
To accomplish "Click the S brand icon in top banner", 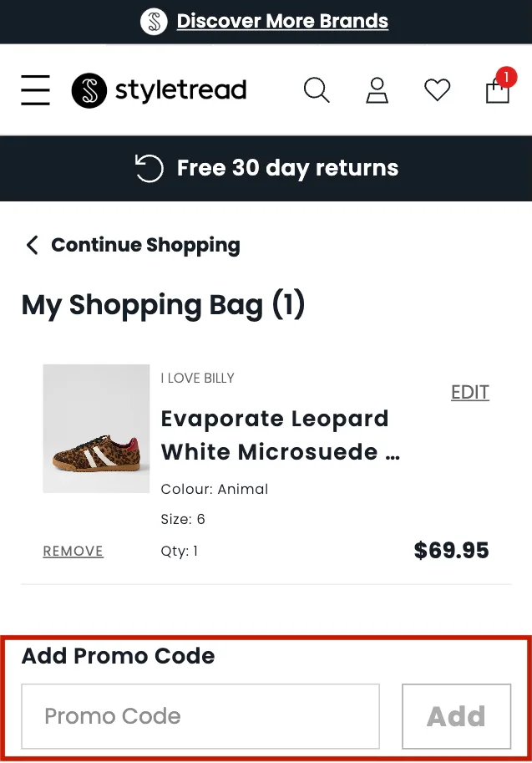I will [155, 21].
